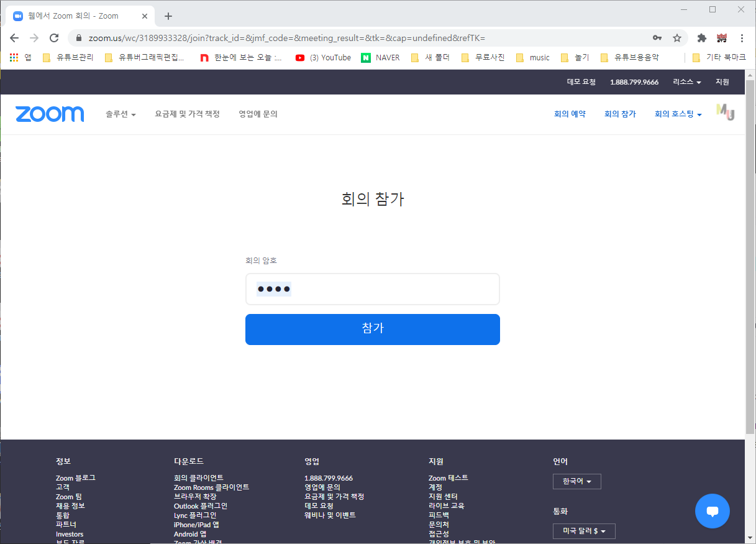Click the 회의 암호 password field

[373, 289]
